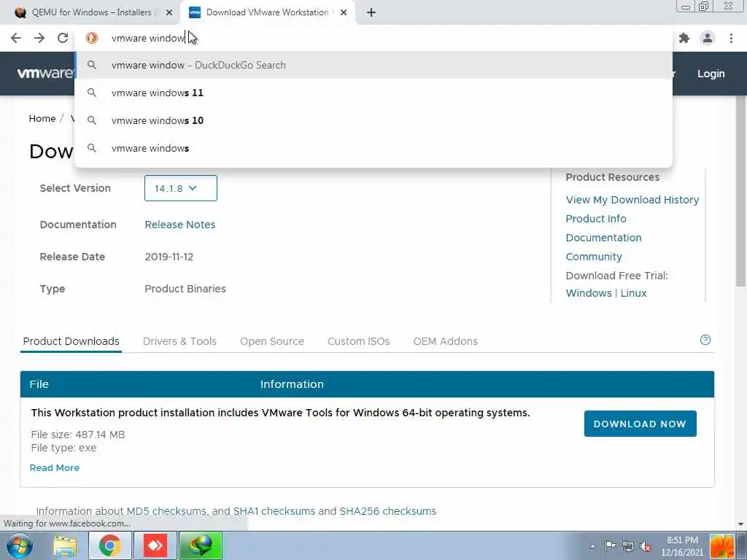The height and width of the screenshot is (560, 747).
Task: Click the release date value 2019-11-12
Action: coord(169,257)
